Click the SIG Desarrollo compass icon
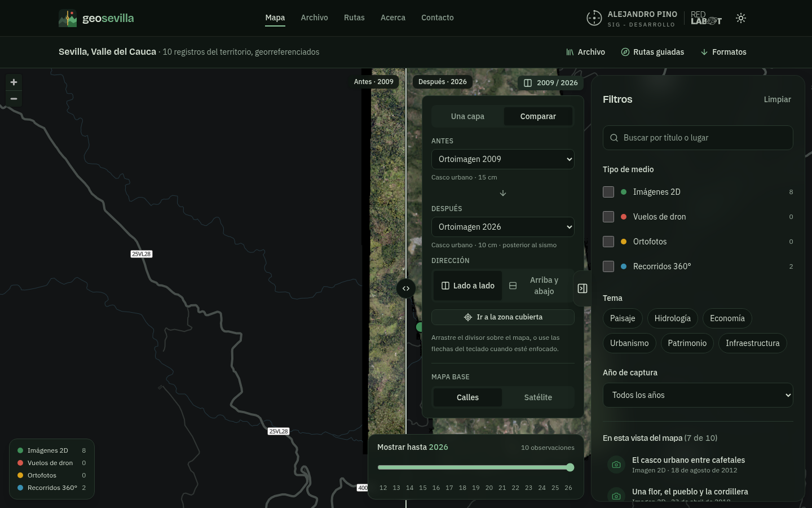812x508 pixels. pos(594,18)
